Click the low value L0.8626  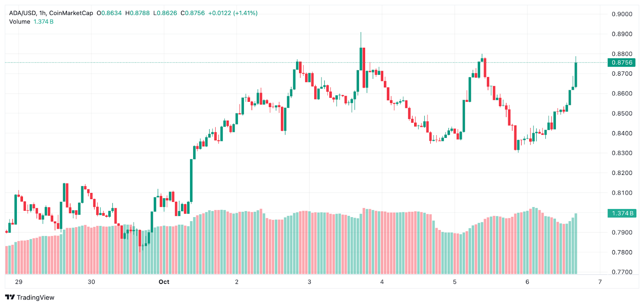(x=165, y=13)
